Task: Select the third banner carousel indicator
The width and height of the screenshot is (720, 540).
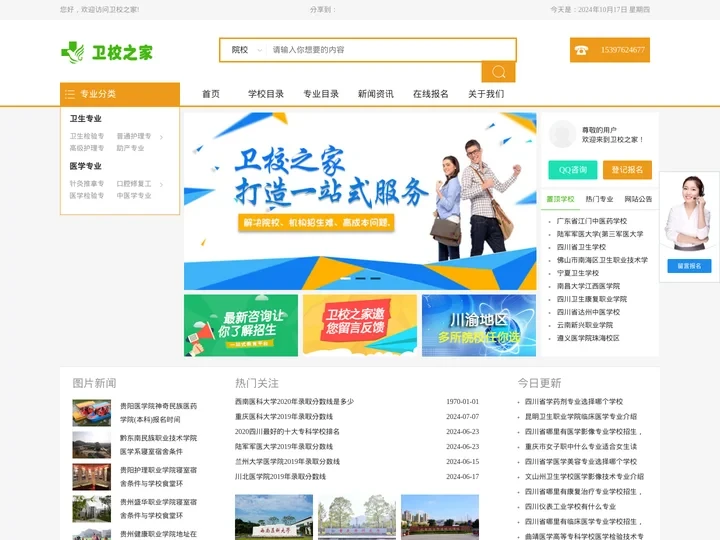Action: click(x=376, y=278)
